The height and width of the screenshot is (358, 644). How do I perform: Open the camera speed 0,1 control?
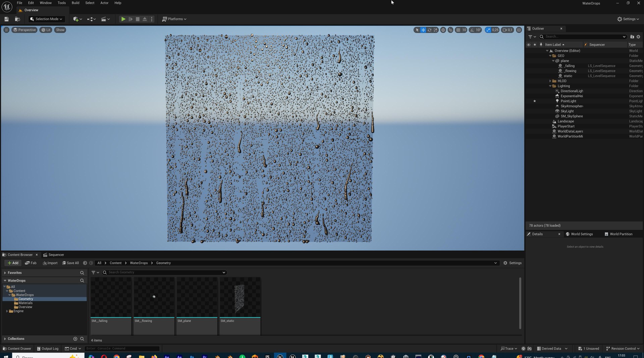click(507, 30)
